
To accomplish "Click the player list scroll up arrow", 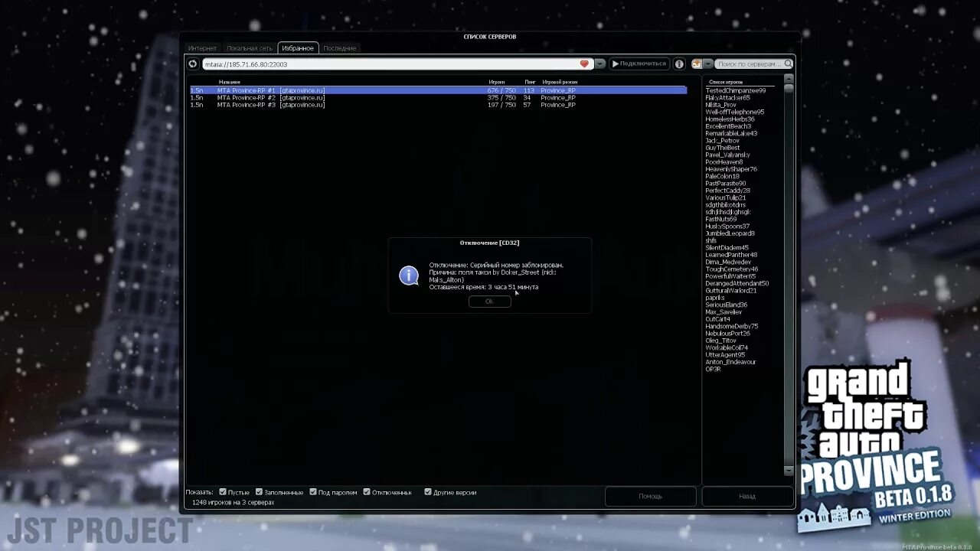I will tap(789, 78).
